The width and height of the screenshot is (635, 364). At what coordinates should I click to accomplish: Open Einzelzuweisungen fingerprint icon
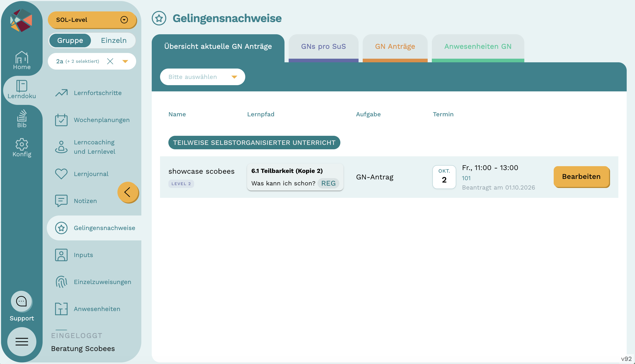[x=61, y=282]
